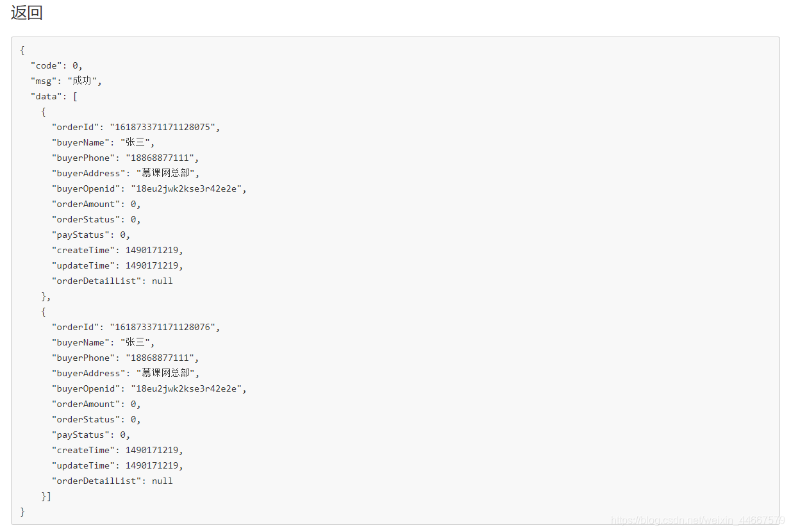This screenshot has height=532, width=791.
Task: Select payStatus line in order 128076 block
Action: (91, 435)
